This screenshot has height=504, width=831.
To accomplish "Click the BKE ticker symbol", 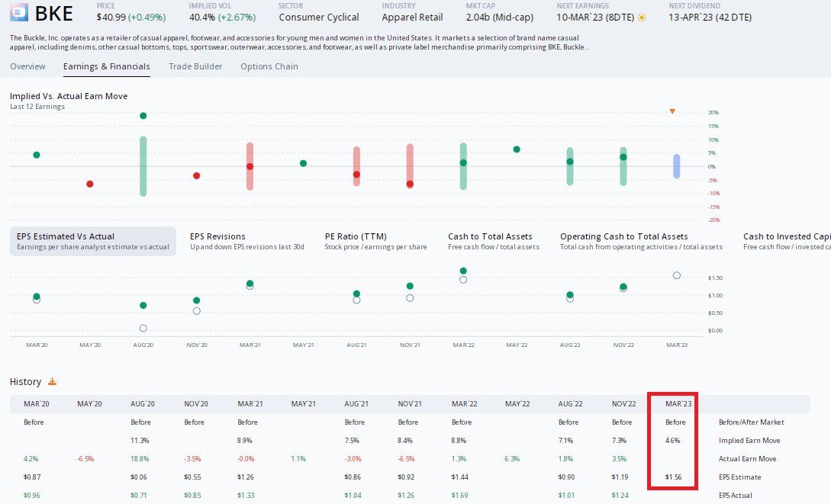I will point(53,14).
